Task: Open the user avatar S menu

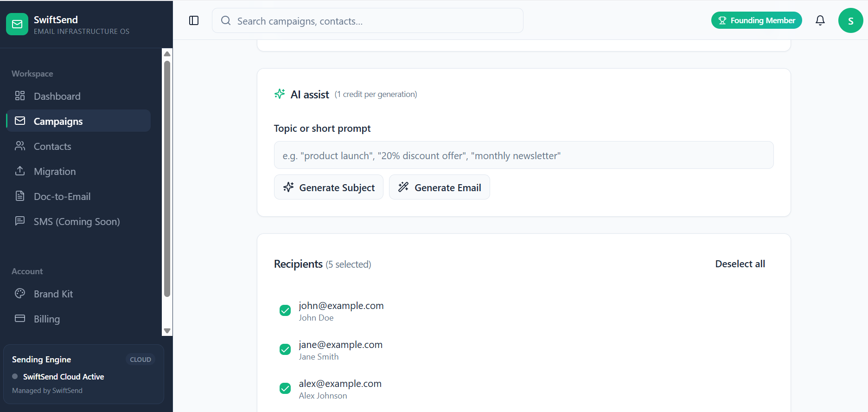Action: pos(850,20)
